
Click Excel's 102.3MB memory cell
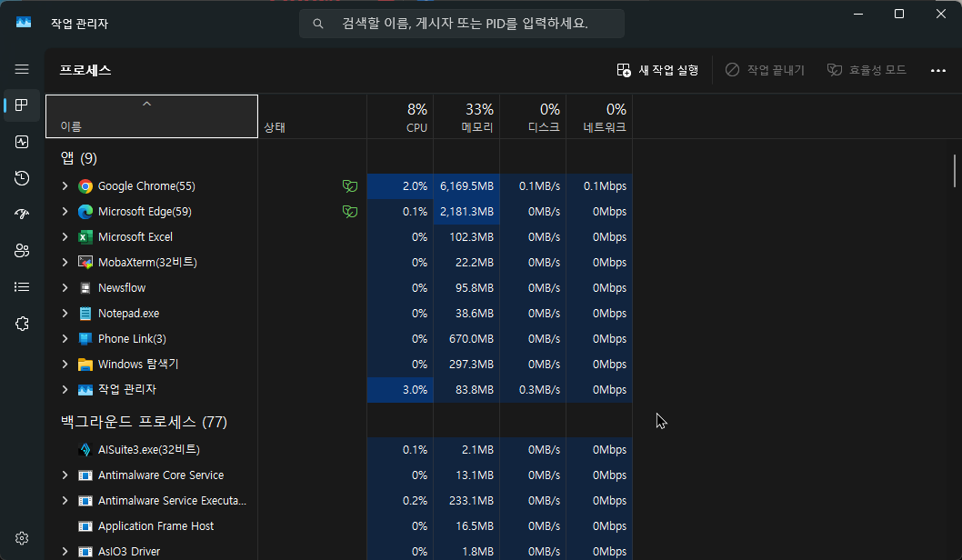466,236
